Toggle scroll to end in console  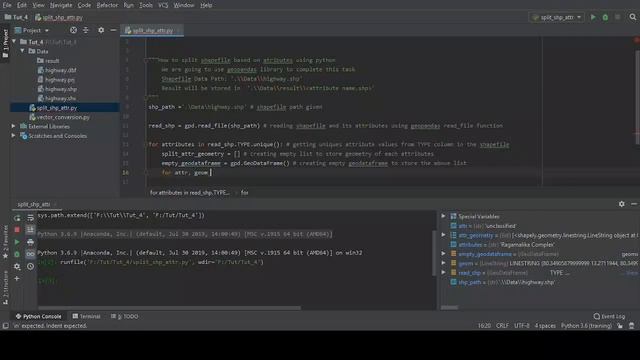(30, 230)
